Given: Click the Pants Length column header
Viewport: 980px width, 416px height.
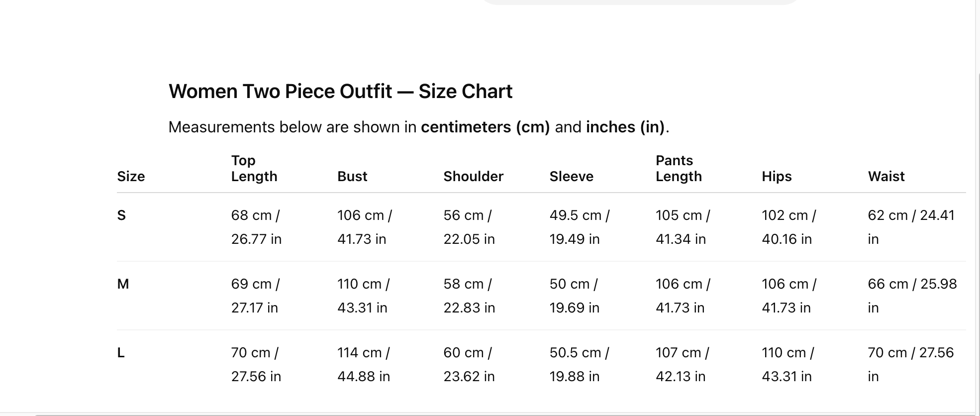Looking at the screenshot, I should [x=679, y=169].
